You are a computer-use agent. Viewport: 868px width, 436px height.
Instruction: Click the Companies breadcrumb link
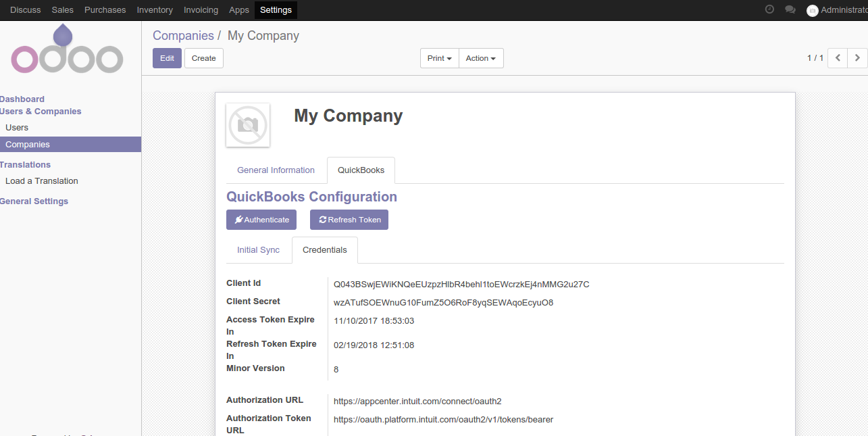coord(183,36)
